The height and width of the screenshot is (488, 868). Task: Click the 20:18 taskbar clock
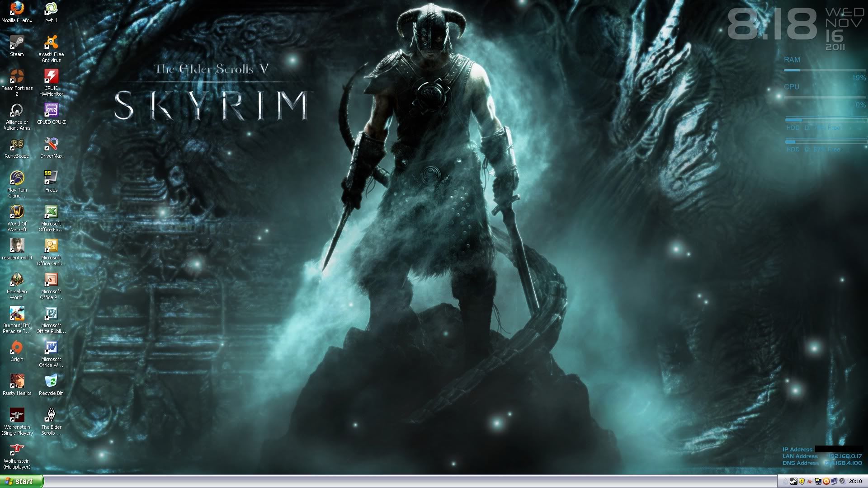(855, 481)
